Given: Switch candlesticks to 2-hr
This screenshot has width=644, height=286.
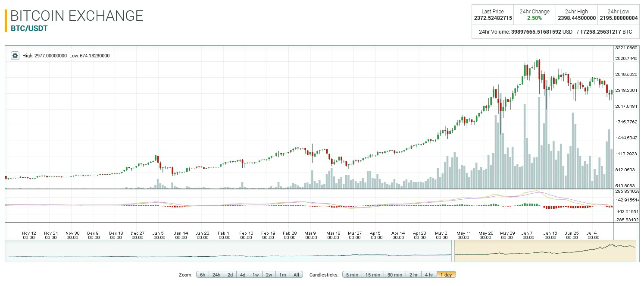Looking at the screenshot, I should click(x=413, y=275).
